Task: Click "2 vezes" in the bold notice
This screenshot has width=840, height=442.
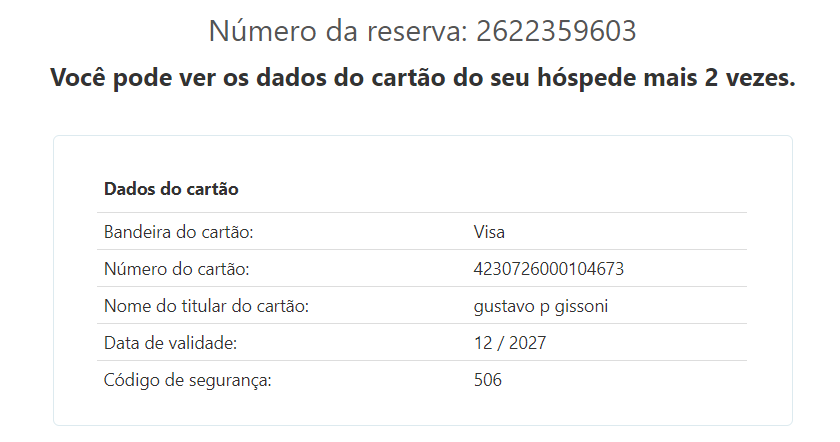Action: coord(750,79)
